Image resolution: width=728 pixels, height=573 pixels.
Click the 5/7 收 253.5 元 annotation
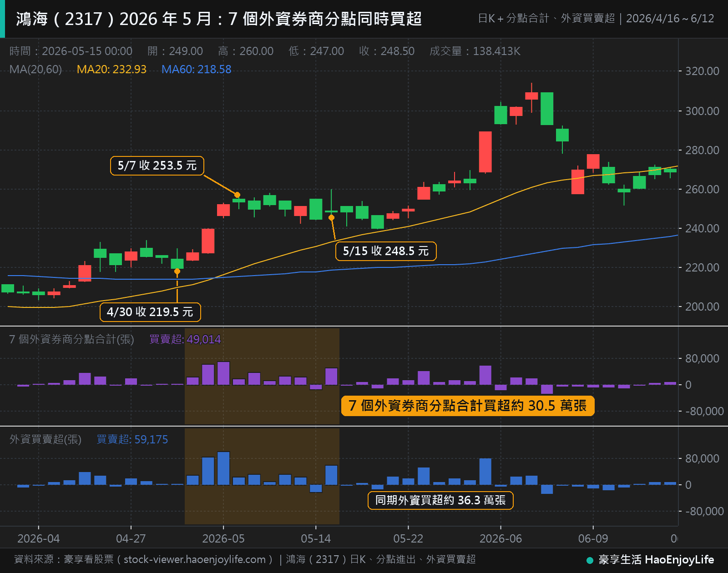click(x=157, y=166)
